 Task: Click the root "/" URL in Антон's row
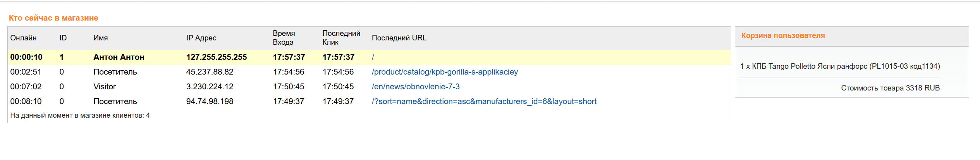(x=373, y=57)
